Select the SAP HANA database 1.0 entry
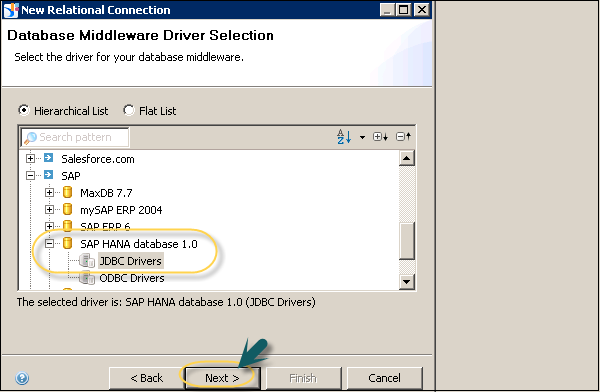The width and height of the screenshot is (600, 392). [x=139, y=244]
